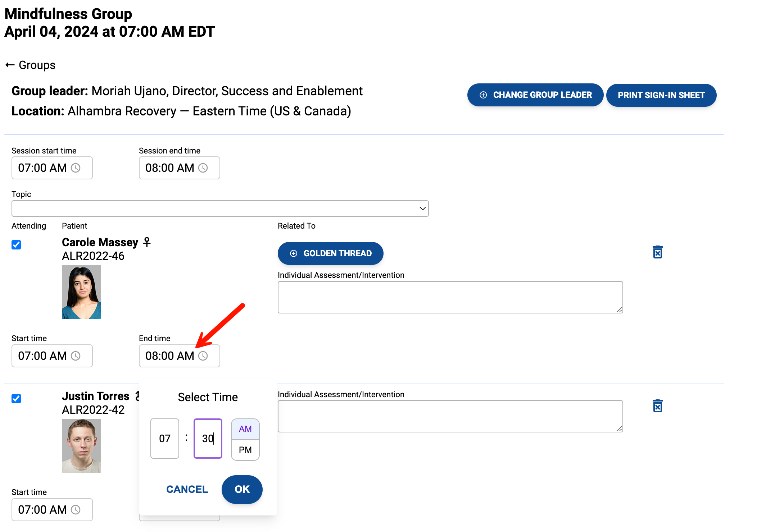
Task: Open clock picker for Carole's start time
Action: [x=76, y=356]
